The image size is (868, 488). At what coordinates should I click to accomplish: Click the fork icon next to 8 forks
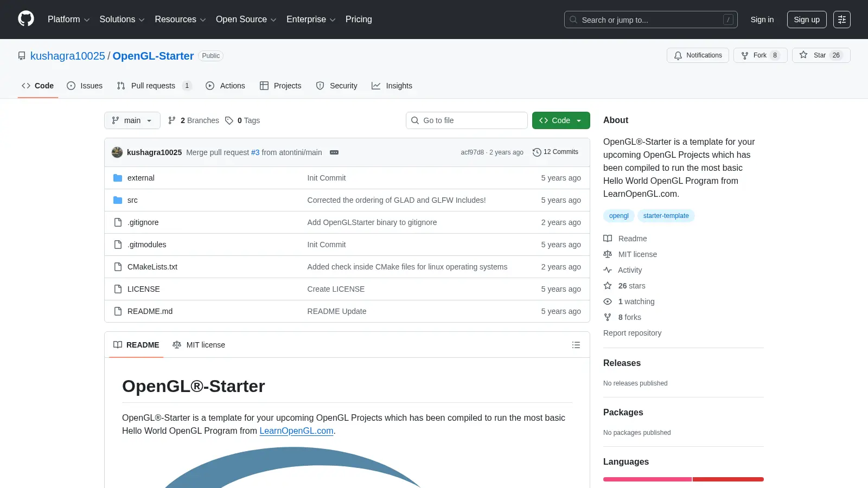(608, 317)
